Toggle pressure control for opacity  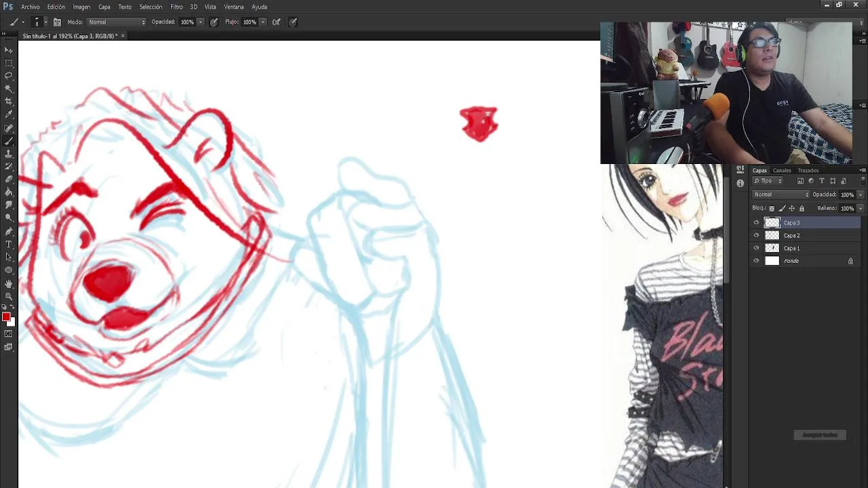pyautogui.click(x=214, y=22)
